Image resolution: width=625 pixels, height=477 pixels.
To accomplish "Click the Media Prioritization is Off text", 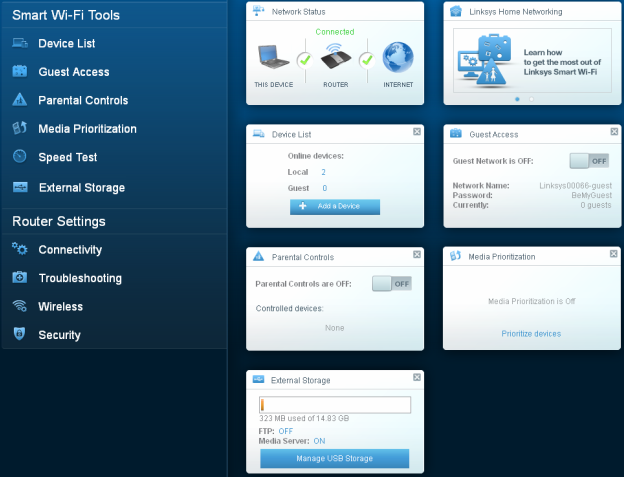I will (532, 301).
